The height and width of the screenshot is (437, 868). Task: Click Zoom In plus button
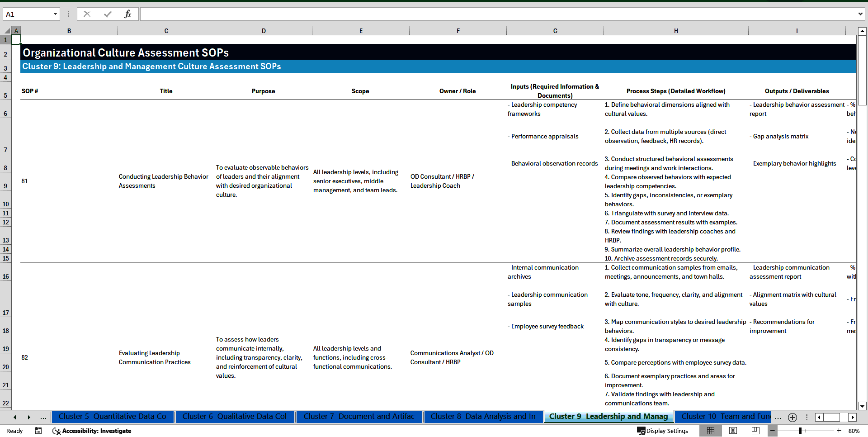point(840,431)
